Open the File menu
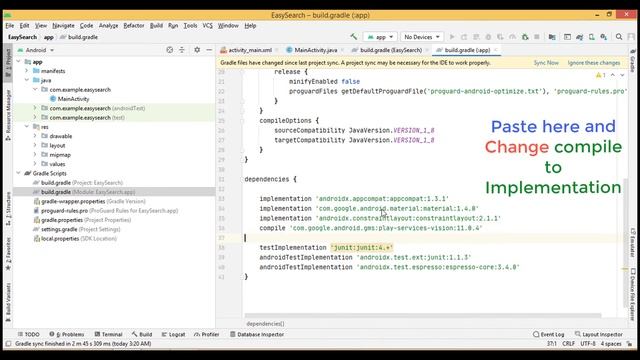 tap(10, 25)
